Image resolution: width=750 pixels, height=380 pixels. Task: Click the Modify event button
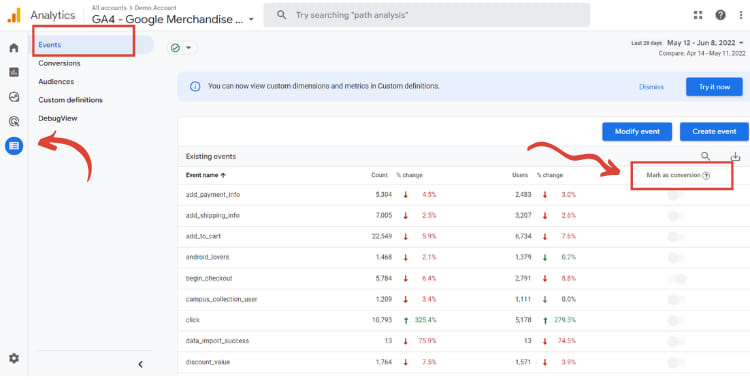(637, 132)
